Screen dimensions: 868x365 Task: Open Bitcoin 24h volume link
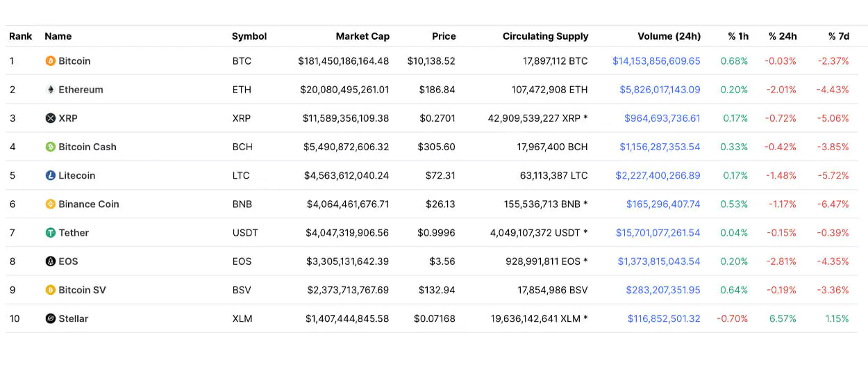click(x=656, y=61)
